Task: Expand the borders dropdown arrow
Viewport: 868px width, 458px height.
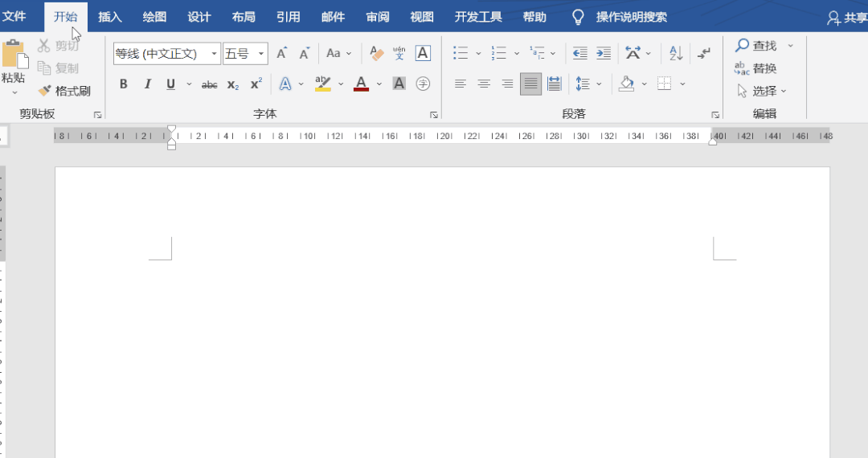Action: coord(682,84)
